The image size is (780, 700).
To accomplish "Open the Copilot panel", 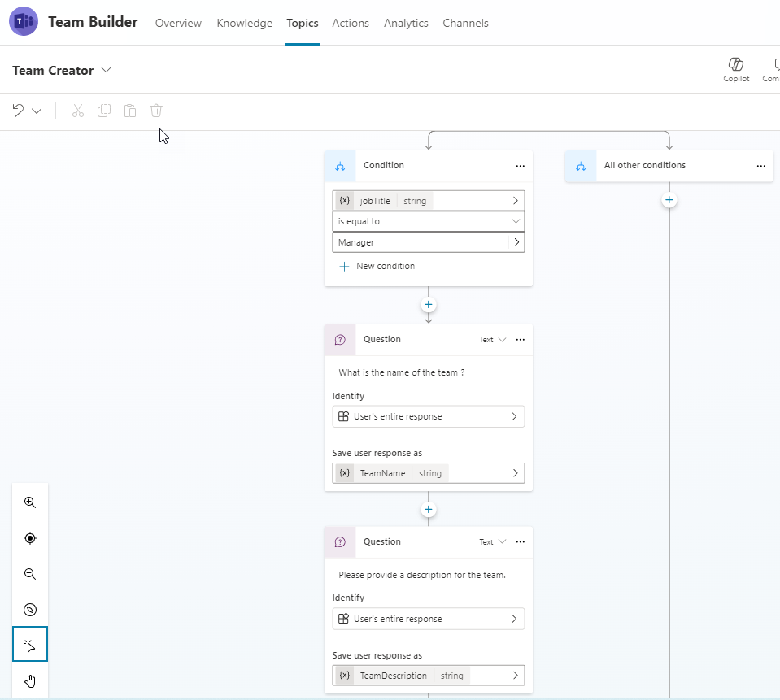I will (736, 67).
